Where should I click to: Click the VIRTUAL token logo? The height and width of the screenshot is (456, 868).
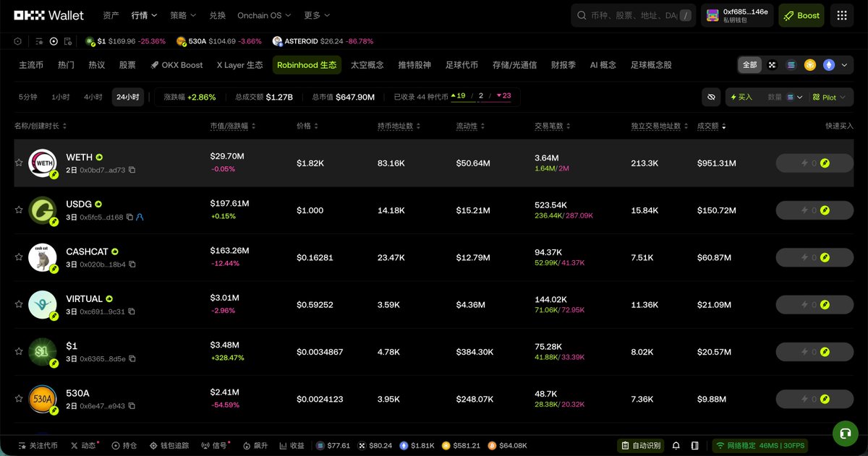click(x=42, y=304)
